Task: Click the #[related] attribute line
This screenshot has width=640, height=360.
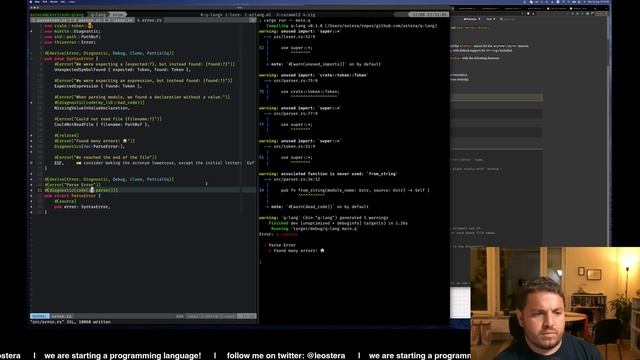Action: click(x=66, y=136)
